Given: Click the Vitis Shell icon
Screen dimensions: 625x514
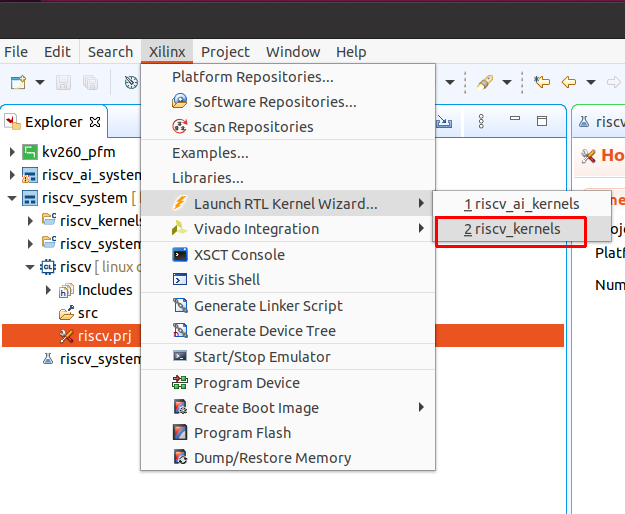Looking at the screenshot, I should pyautogui.click(x=180, y=279).
